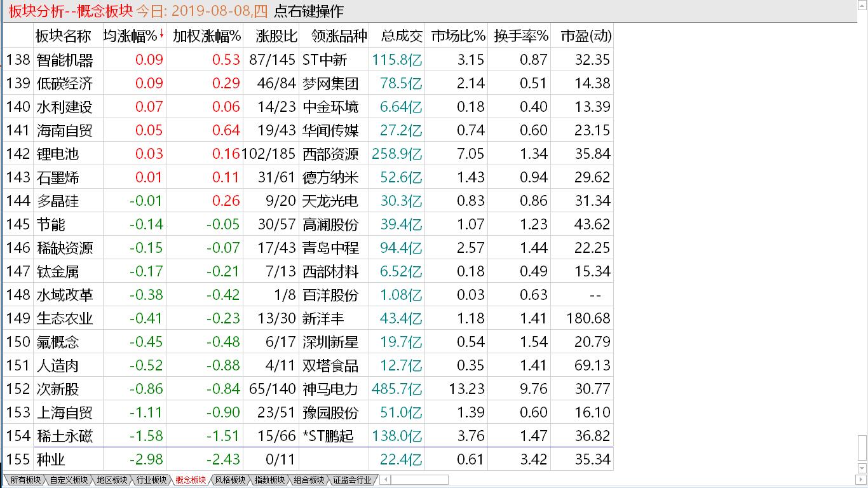Select the 生态农业 sector row
Image resolution: width=868 pixels, height=488 pixels.
pos(308,318)
